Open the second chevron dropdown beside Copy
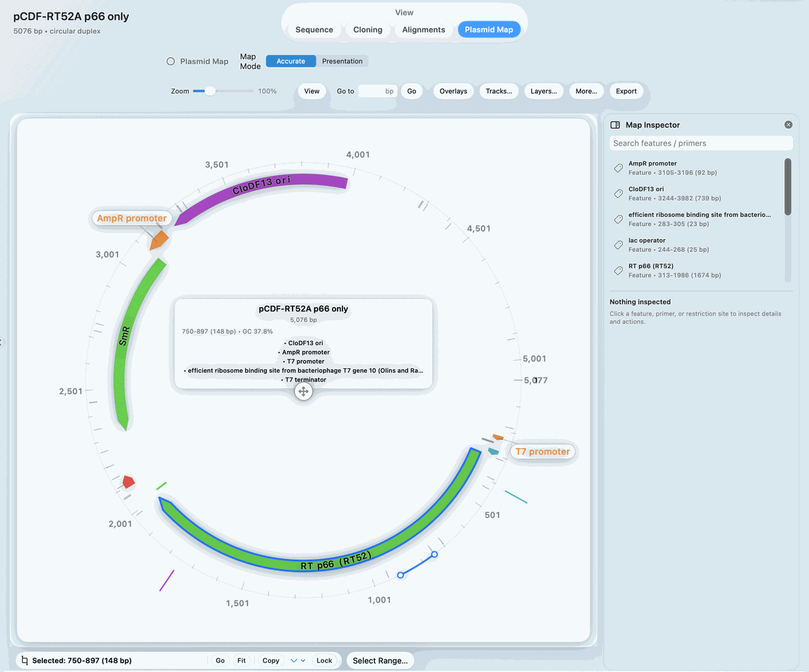The width and height of the screenshot is (809, 672). (x=303, y=661)
